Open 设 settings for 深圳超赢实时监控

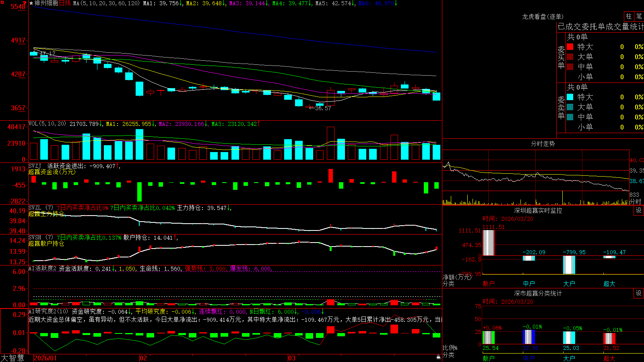tap(639, 210)
